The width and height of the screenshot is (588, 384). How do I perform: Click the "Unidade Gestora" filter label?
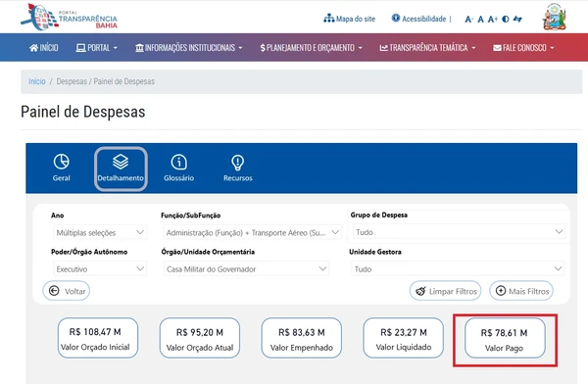(375, 252)
